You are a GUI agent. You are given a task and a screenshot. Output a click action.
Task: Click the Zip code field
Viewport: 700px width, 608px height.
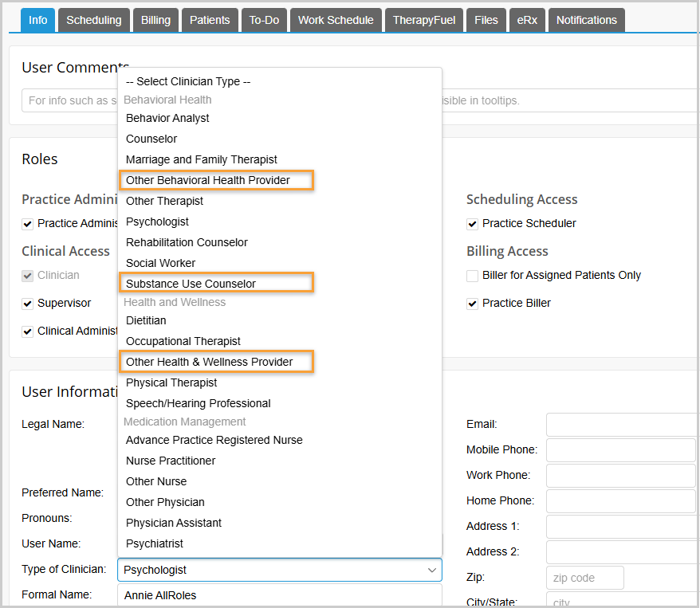(x=584, y=578)
